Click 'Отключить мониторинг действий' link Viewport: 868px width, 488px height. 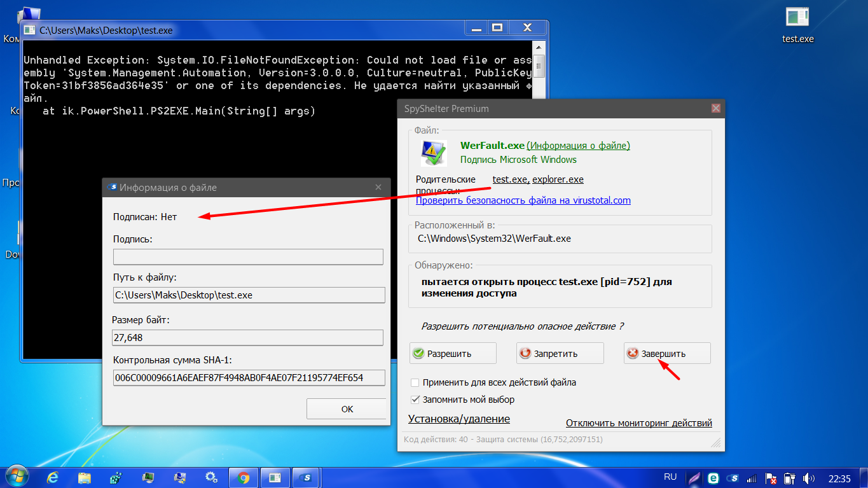[x=639, y=423]
